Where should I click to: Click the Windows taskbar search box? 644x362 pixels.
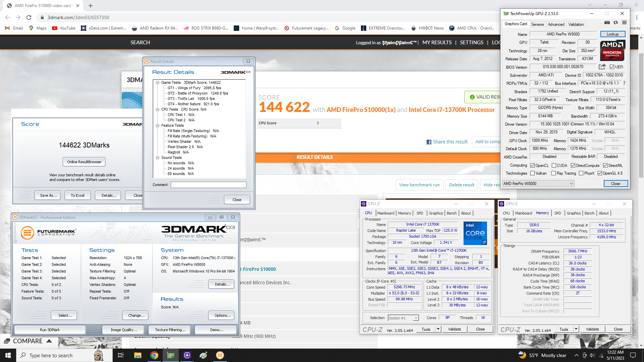[x=64, y=355]
